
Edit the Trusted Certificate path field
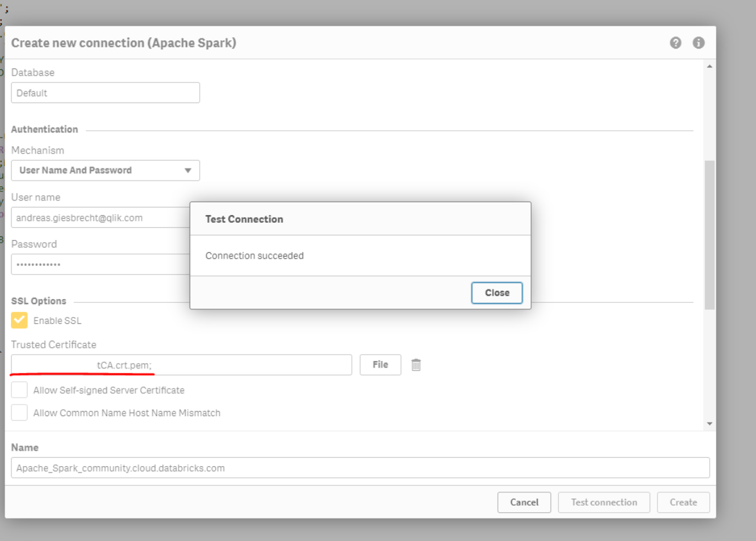point(181,365)
